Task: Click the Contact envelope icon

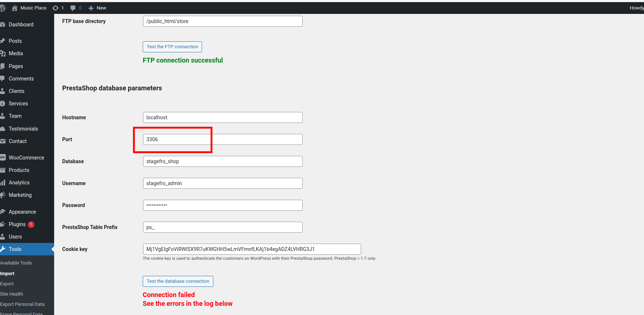Action: coord(3,141)
